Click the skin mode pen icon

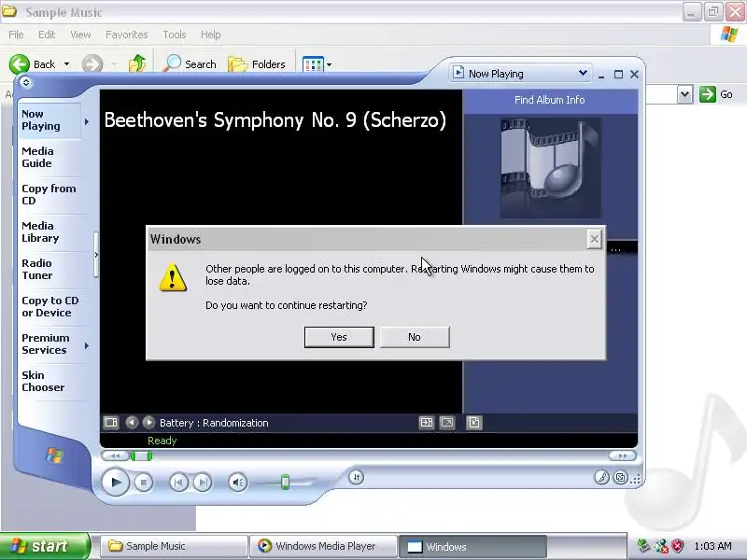[601, 477]
